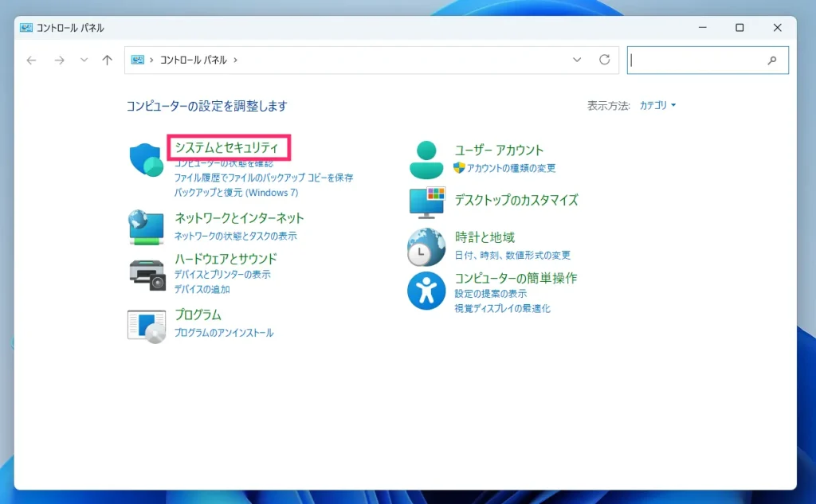Close the コントロール パネル window
The width and height of the screenshot is (816, 504).
[x=778, y=28]
